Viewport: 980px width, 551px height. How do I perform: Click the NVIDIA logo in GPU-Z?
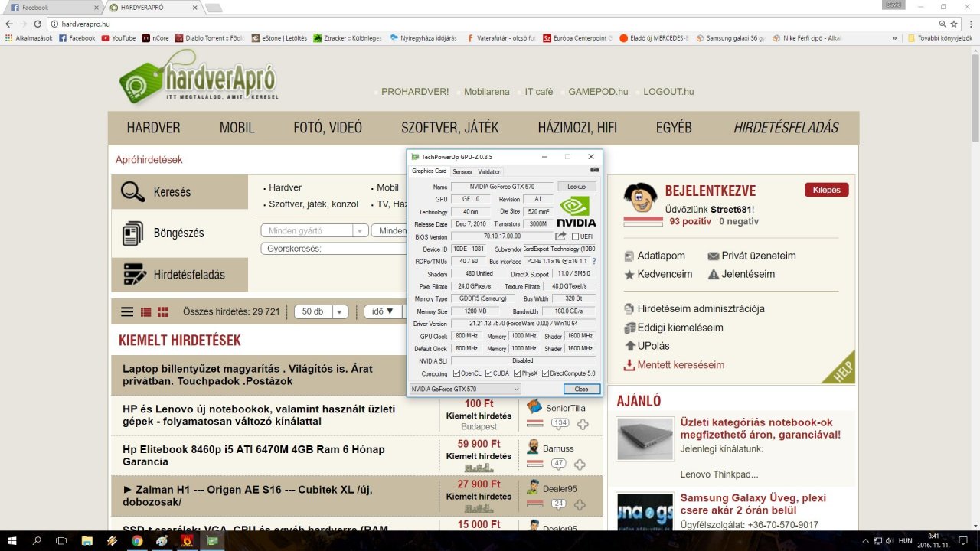(x=576, y=212)
